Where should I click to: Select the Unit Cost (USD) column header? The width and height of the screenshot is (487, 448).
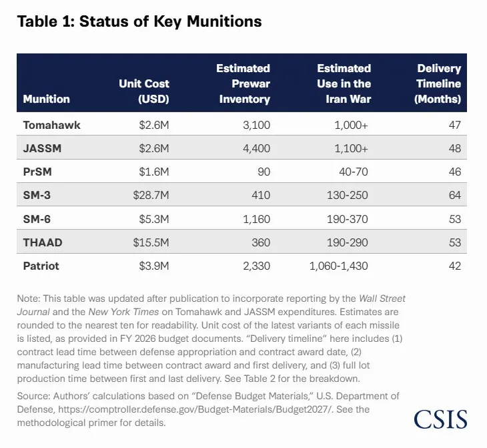click(144, 91)
